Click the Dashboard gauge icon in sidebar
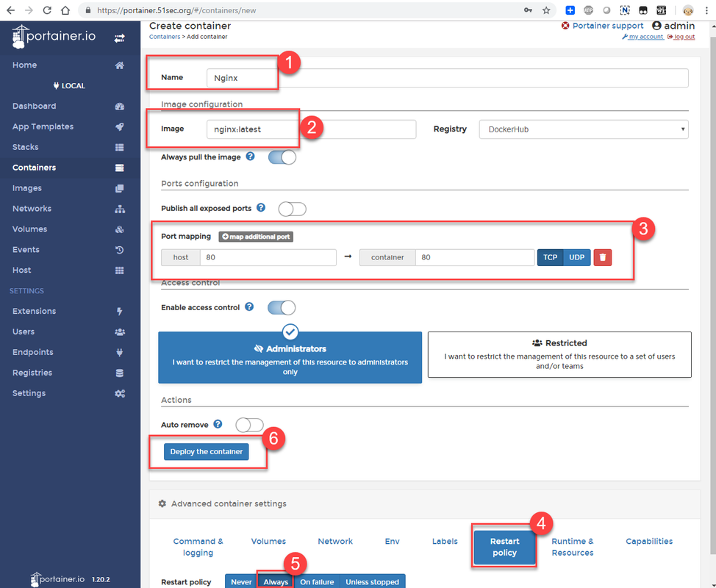Screen dimensions: 716x588 coord(120,107)
